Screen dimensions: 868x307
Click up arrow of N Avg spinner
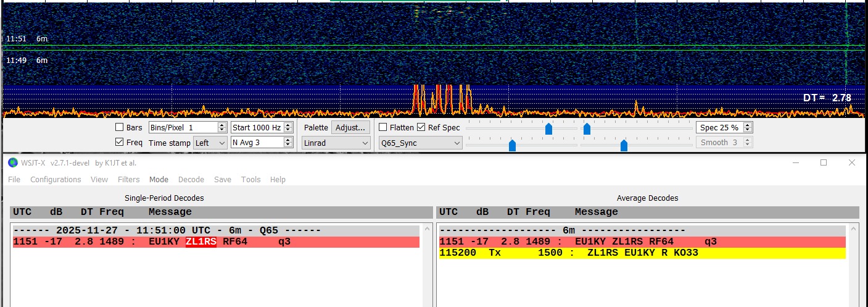[x=287, y=140]
